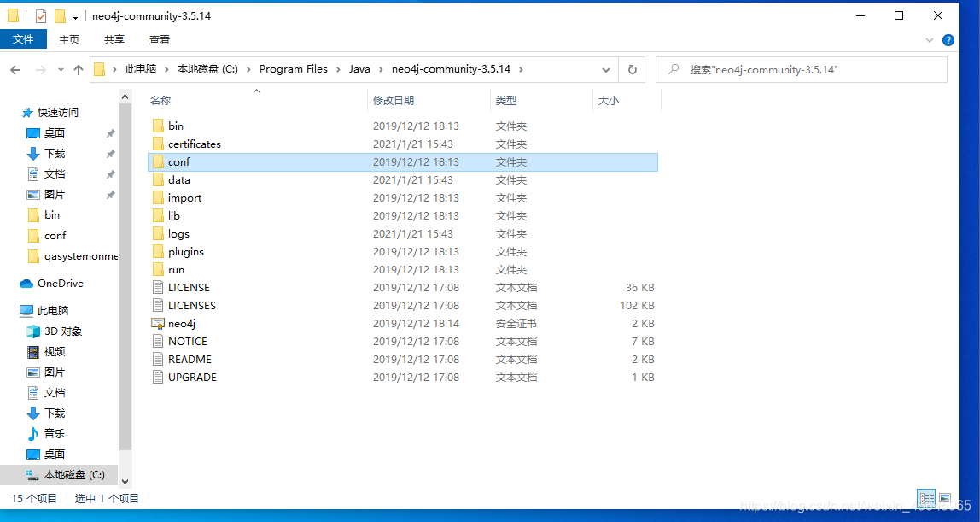The height and width of the screenshot is (522, 980).
Task: Click the Help question mark icon
Action: [948, 40]
